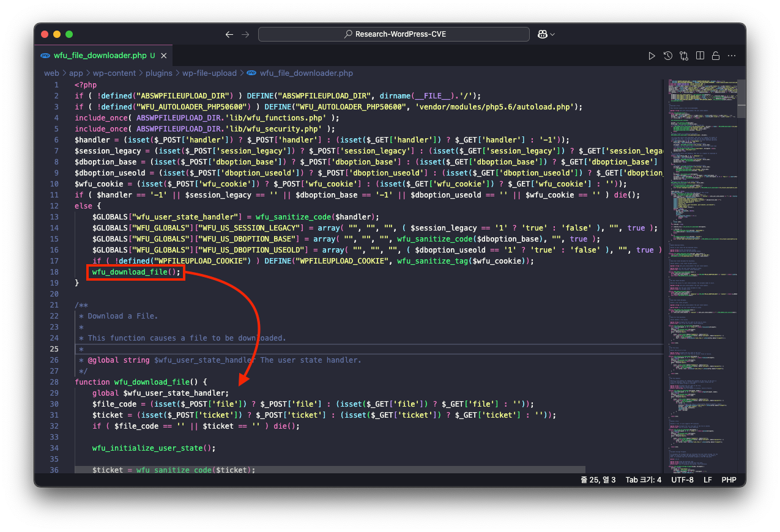
Task: Open the editor More Actions ellipsis
Action: click(731, 56)
